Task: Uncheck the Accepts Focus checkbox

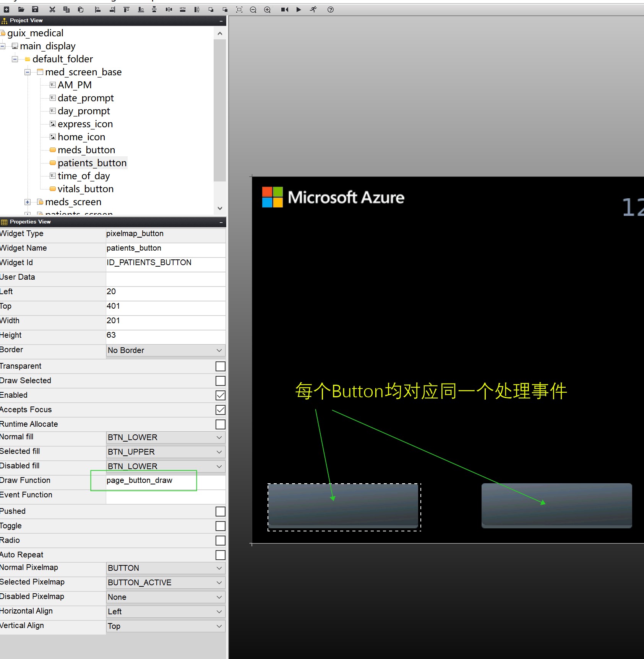Action: [x=221, y=410]
